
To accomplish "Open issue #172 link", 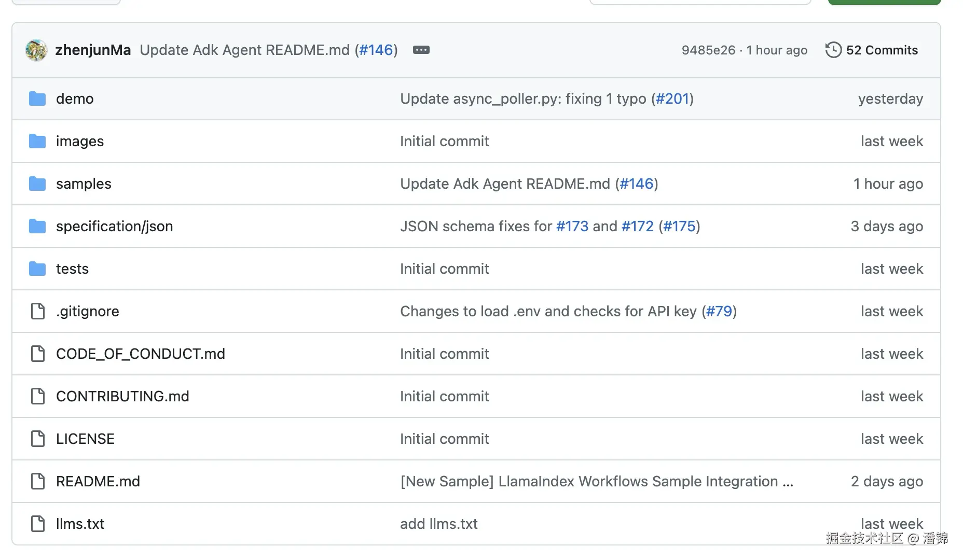I will pos(638,226).
